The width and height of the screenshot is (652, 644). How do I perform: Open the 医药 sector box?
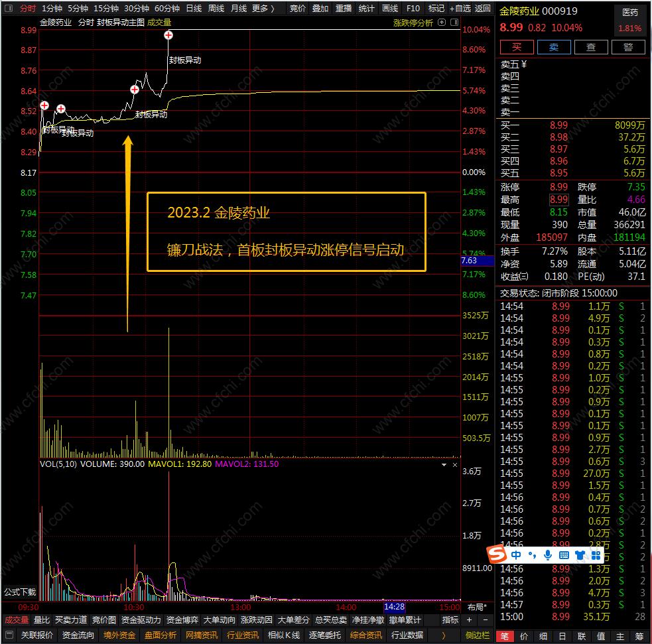pyautogui.click(x=630, y=21)
